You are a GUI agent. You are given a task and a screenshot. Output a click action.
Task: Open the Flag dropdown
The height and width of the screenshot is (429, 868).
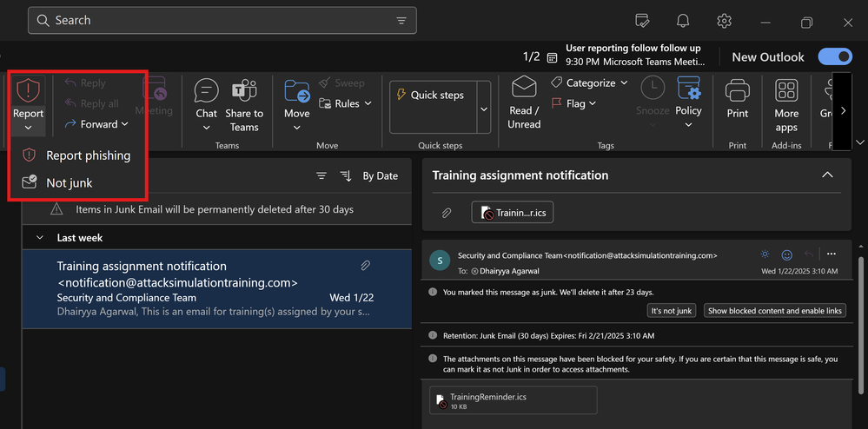574,103
